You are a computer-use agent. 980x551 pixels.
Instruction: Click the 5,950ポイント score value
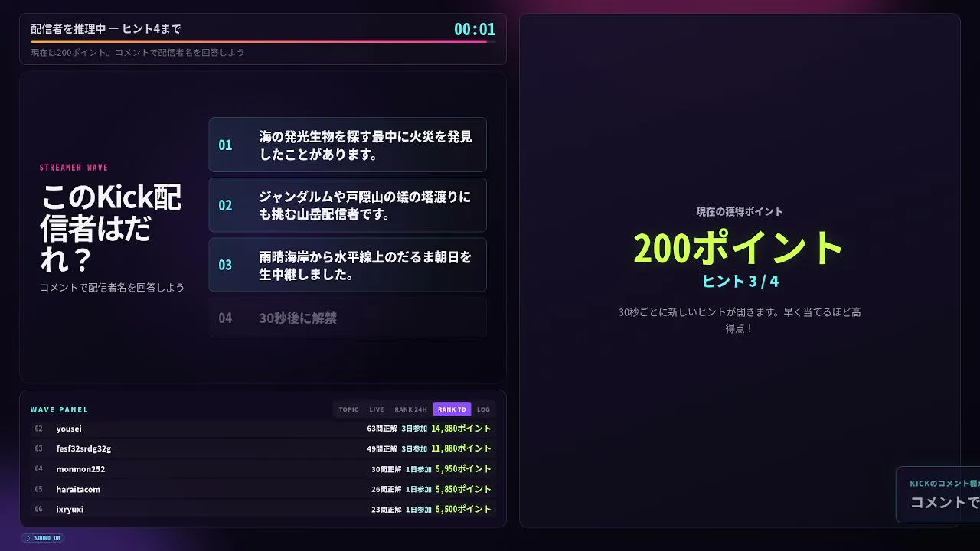click(x=463, y=469)
